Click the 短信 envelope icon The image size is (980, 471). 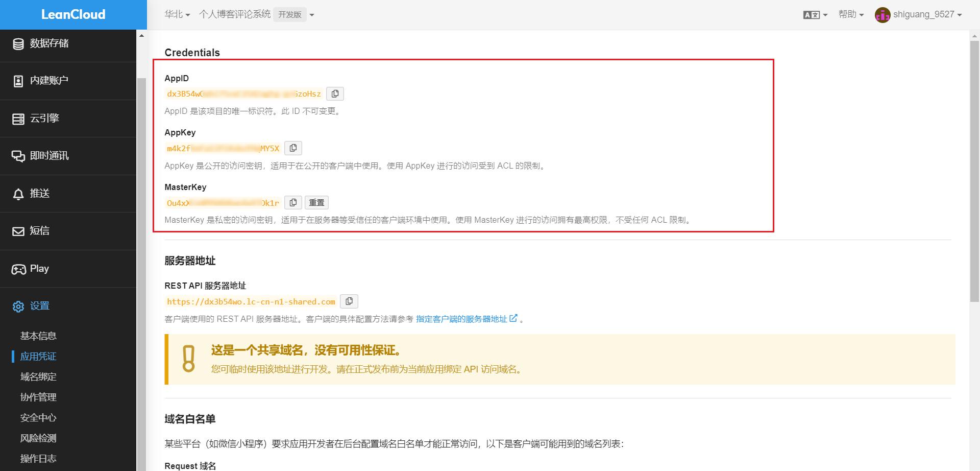pos(18,231)
